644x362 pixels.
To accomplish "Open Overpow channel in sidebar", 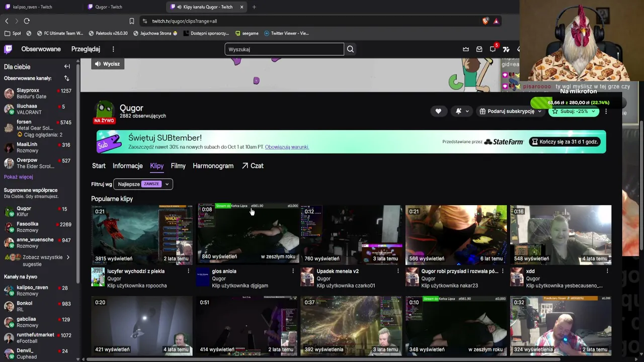I will click(x=38, y=163).
